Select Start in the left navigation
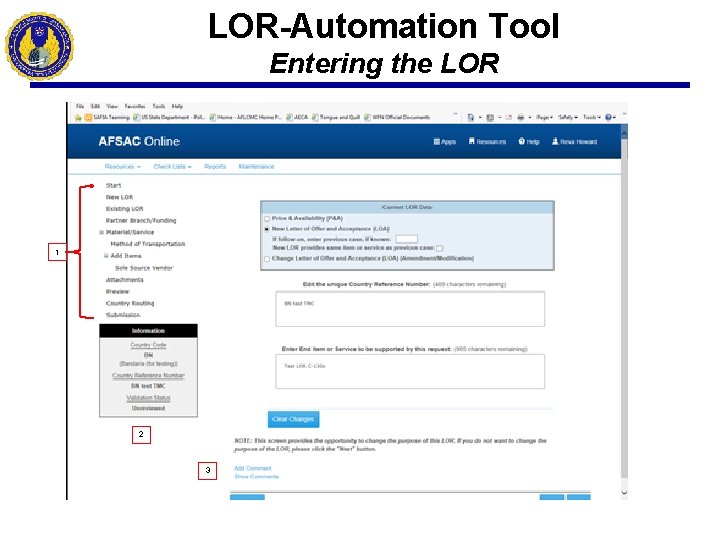Screen dimensions: 720x540 click(113, 186)
